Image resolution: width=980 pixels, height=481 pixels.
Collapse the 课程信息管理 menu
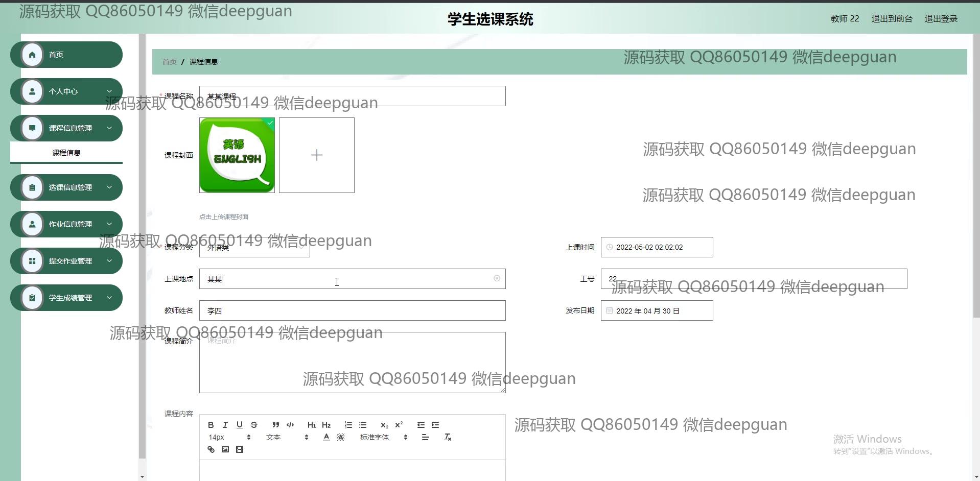[66, 128]
